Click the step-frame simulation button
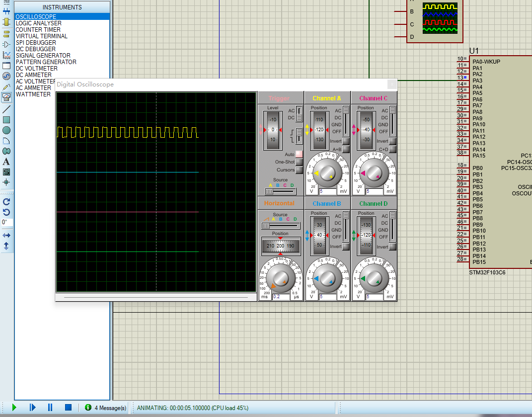Screen dimensions: 532x417 coord(32,408)
